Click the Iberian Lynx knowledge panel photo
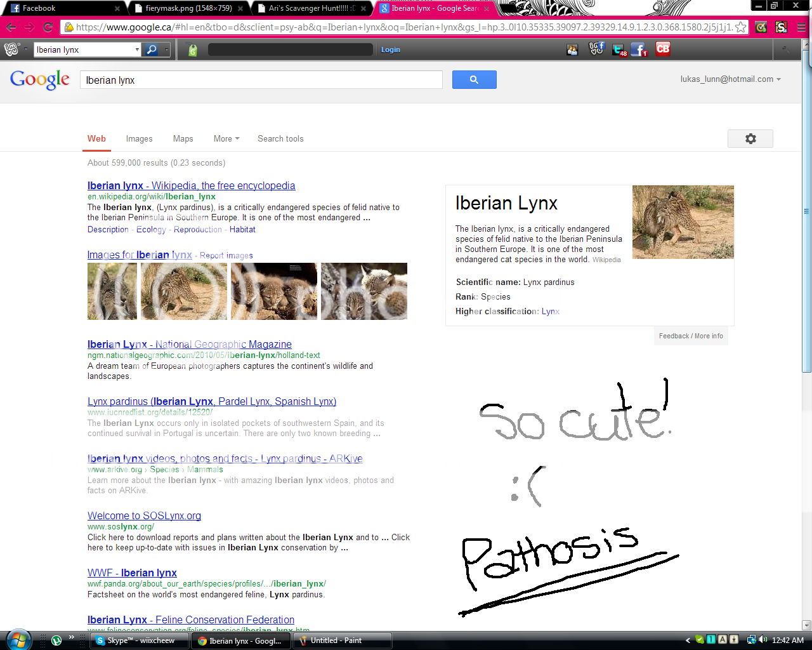 683,222
